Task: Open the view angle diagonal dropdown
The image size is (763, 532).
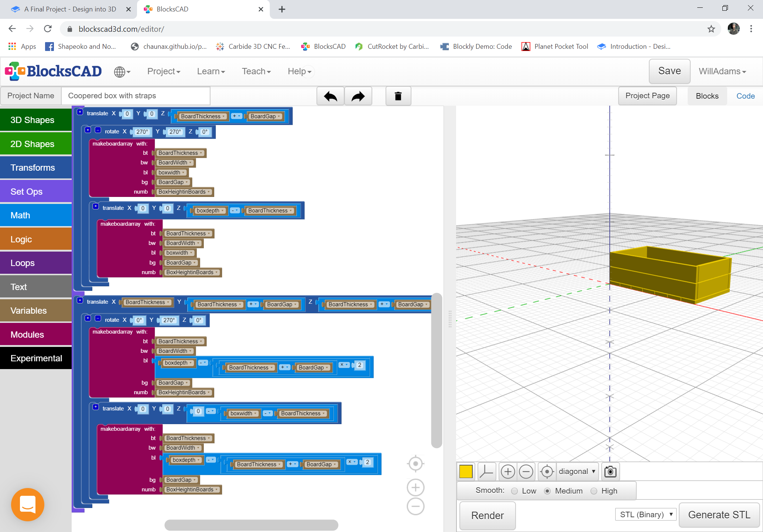Action: point(577,472)
